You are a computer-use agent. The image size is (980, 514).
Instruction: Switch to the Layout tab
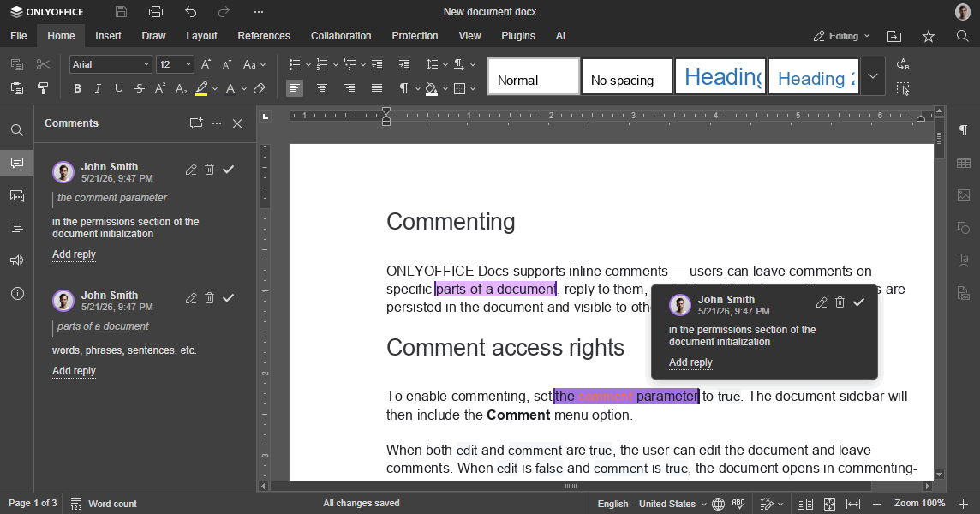[x=201, y=36]
